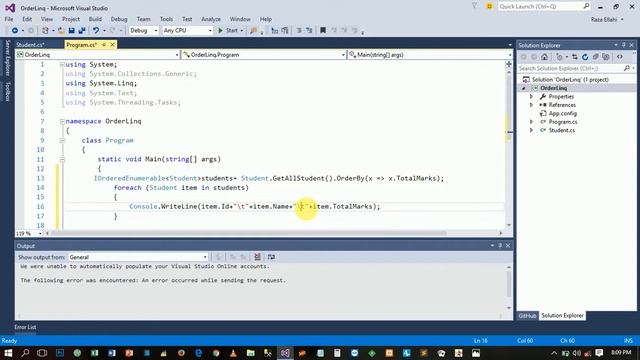Click the notifications flag icon in title bar
The width and height of the screenshot is (640, 360).
coord(474,6)
